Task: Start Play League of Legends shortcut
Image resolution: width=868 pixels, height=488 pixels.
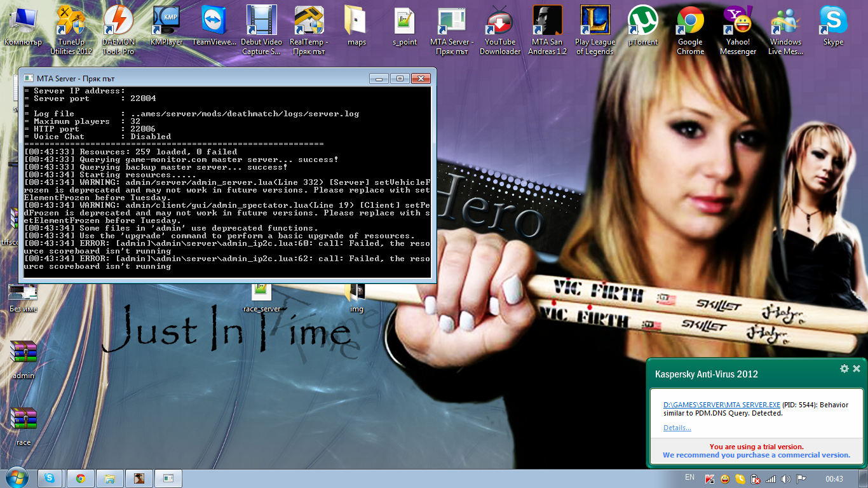Action: [595, 22]
